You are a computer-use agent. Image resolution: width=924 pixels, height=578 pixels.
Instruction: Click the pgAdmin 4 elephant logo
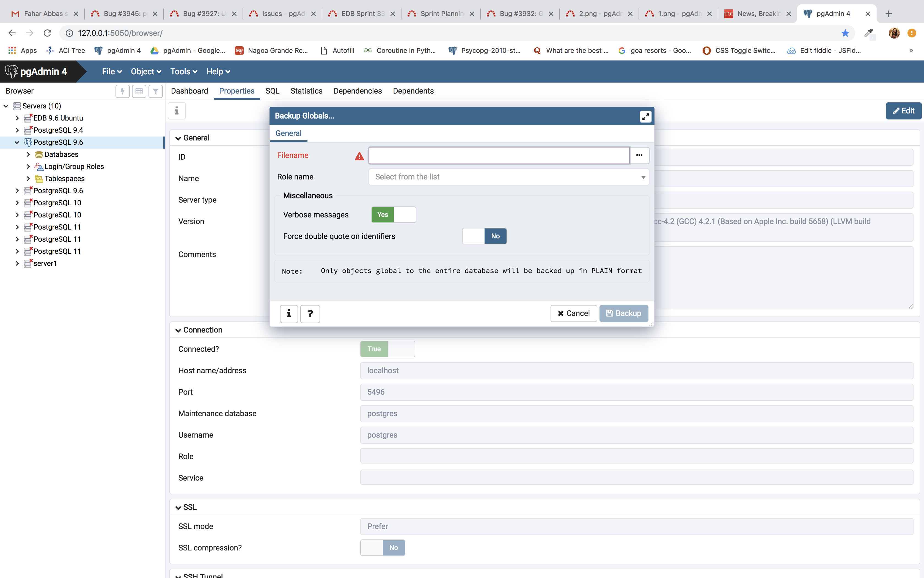tap(11, 72)
